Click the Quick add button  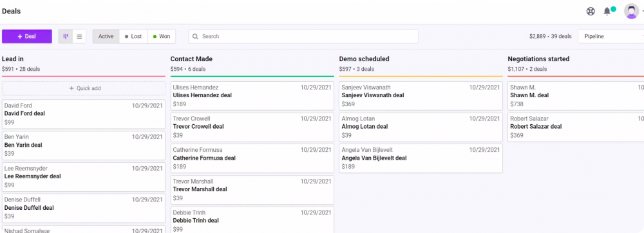pyautogui.click(x=84, y=88)
